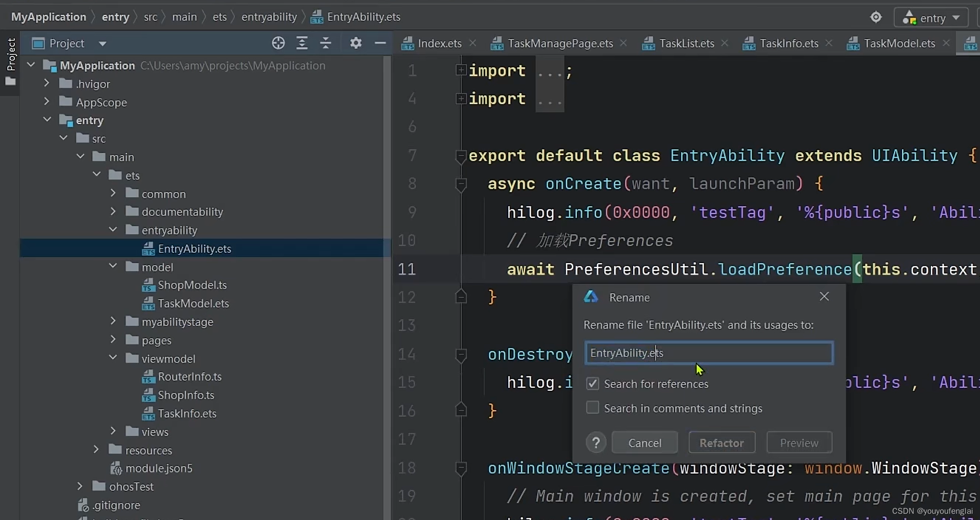Click the entryability breadcrumb
Image resolution: width=980 pixels, height=520 pixels.
coord(269,17)
